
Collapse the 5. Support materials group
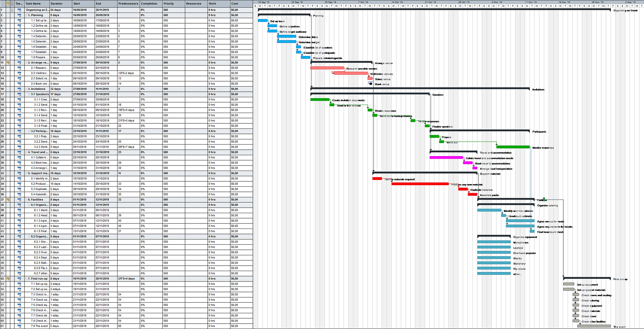click(26, 173)
